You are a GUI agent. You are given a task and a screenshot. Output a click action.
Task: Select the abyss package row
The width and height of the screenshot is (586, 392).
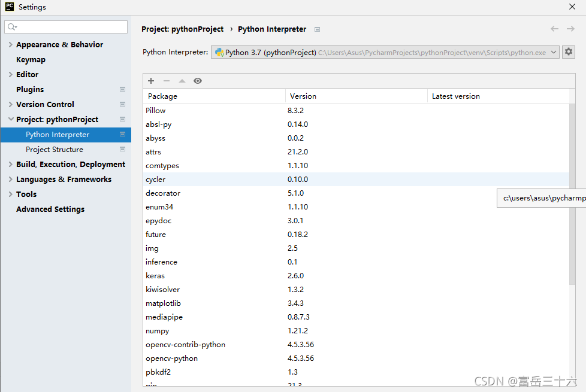[x=356, y=138]
